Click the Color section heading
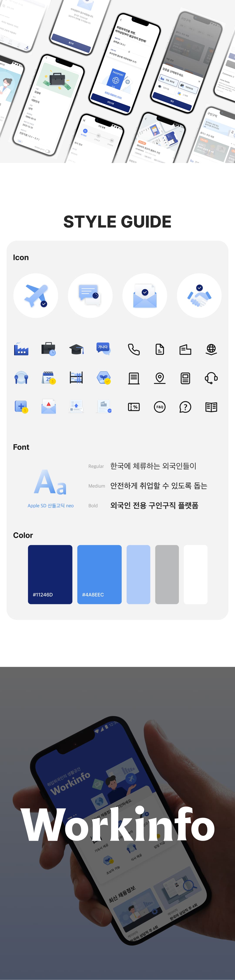Image resolution: width=235 pixels, height=980 pixels. [x=23, y=535]
